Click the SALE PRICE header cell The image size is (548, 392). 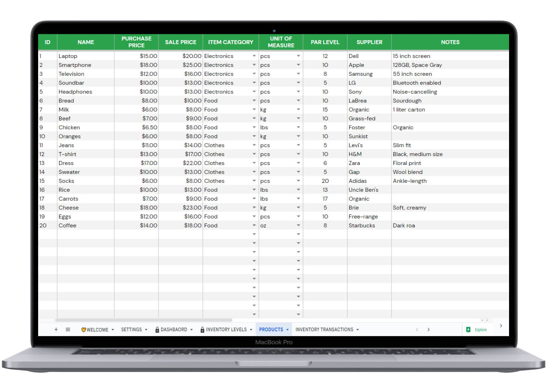point(181,42)
